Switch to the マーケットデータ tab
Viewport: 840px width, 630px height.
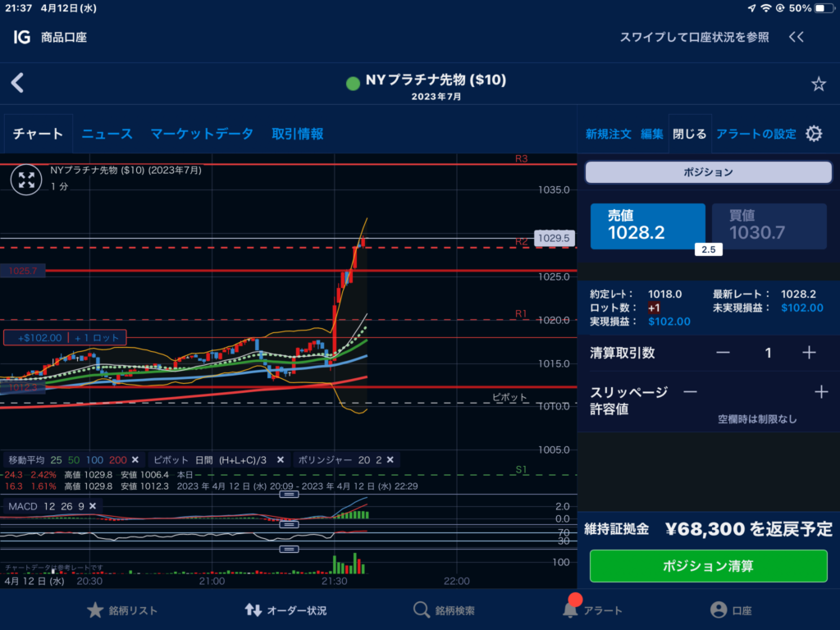tap(201, 134)
